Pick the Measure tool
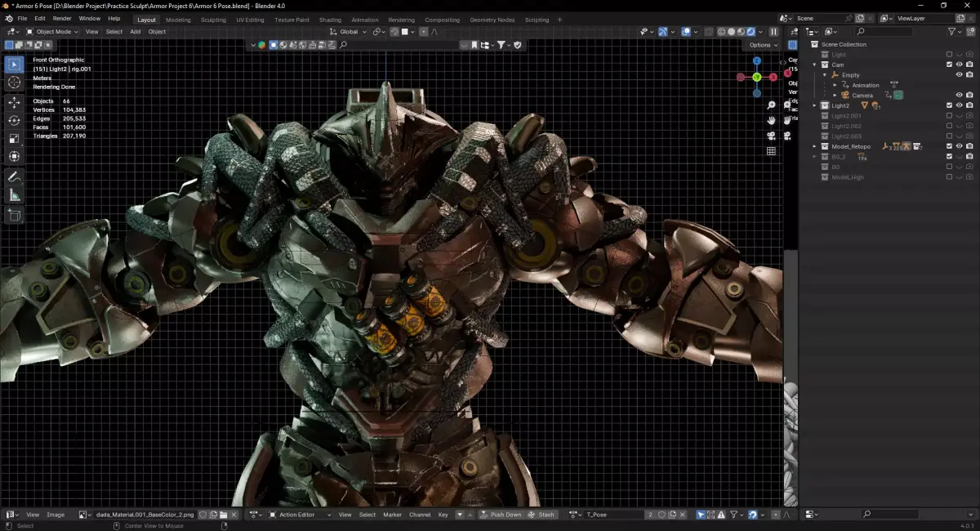Viewport: 980px width, 531px height. 14,195
